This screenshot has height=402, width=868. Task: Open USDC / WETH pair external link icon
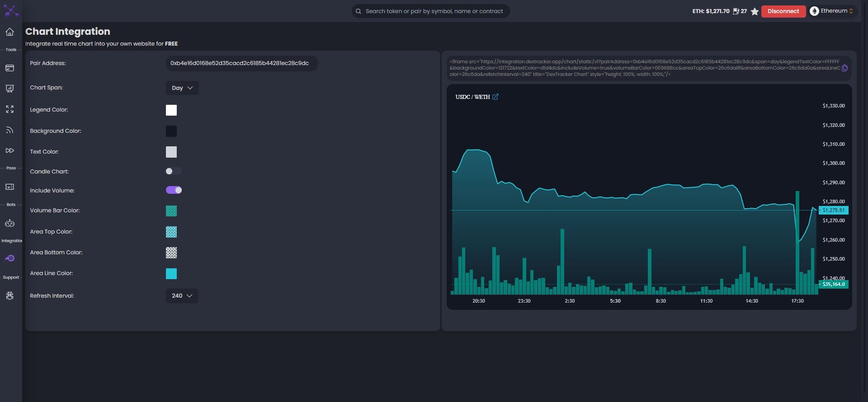point(495,97)
